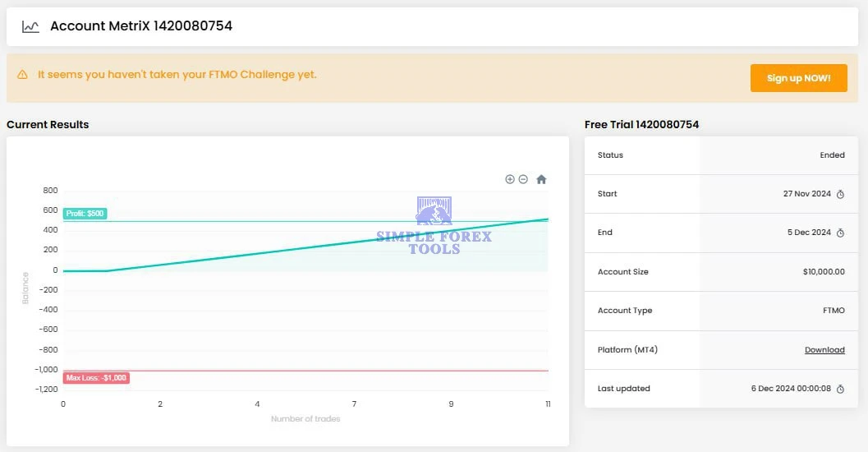Image resolution: width=868 pixels, height=452 pixels.
Task: Click the FTMO Challenge banner message text
Action: tap(177, 75)
